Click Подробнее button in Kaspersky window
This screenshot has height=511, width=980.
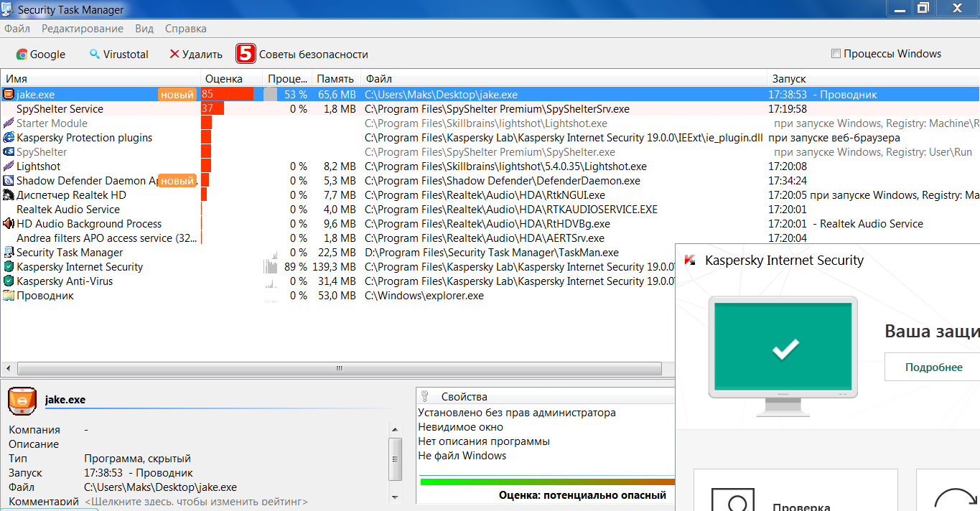933,367
